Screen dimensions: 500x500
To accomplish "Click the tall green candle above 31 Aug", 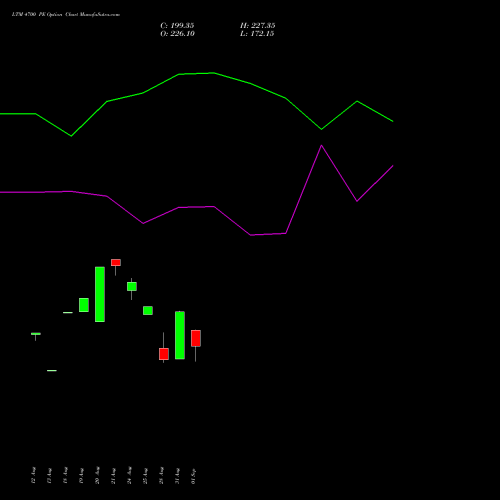I will click(180, 335).
